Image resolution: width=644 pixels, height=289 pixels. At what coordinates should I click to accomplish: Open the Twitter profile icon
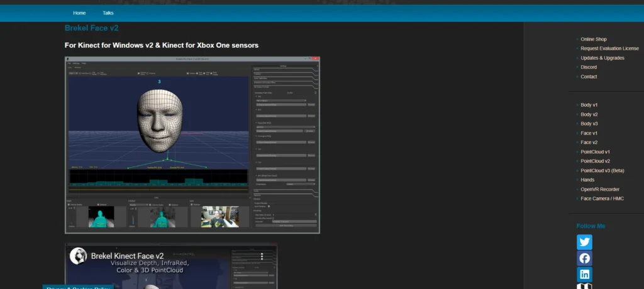coord(584,243)
